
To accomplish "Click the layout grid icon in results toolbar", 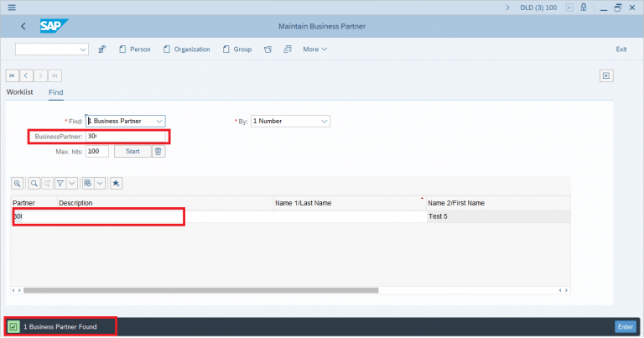I will point(87,182).
